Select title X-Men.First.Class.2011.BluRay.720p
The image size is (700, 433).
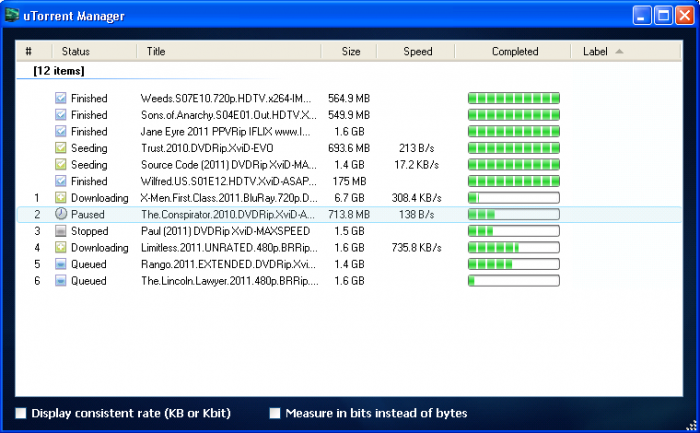coord(229,198)
